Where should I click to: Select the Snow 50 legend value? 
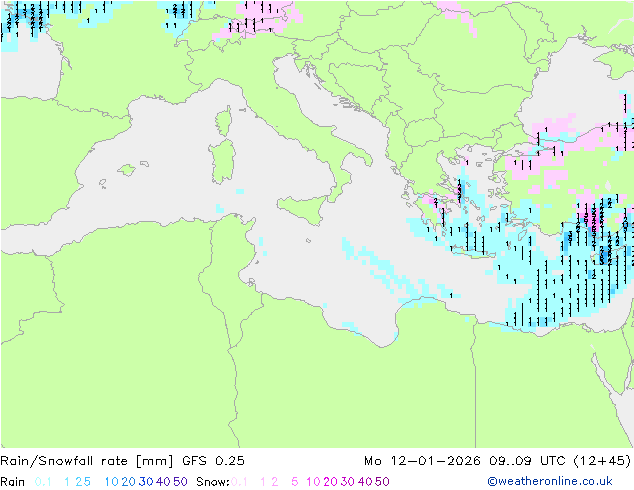click(x=382, y=482)
